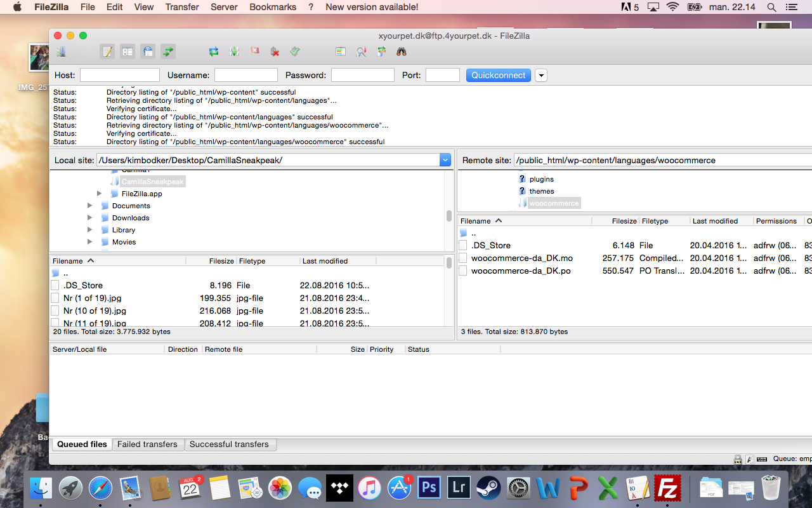The width and height of the screenshot is (812, 508).
Task: Select the themes folder in remote tree
Action: 542,191
